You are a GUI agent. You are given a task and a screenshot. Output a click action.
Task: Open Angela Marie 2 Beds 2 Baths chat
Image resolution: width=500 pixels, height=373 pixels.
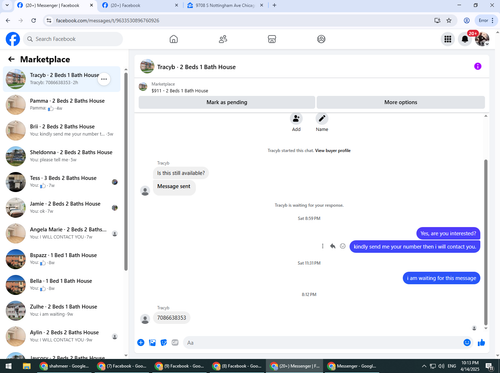click(x=62, y=233)
